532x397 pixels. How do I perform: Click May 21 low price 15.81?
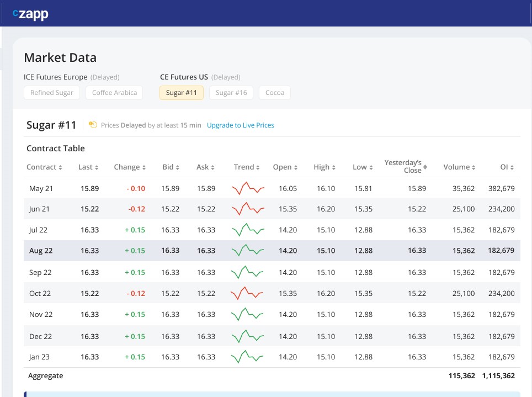tap(363, 188)
